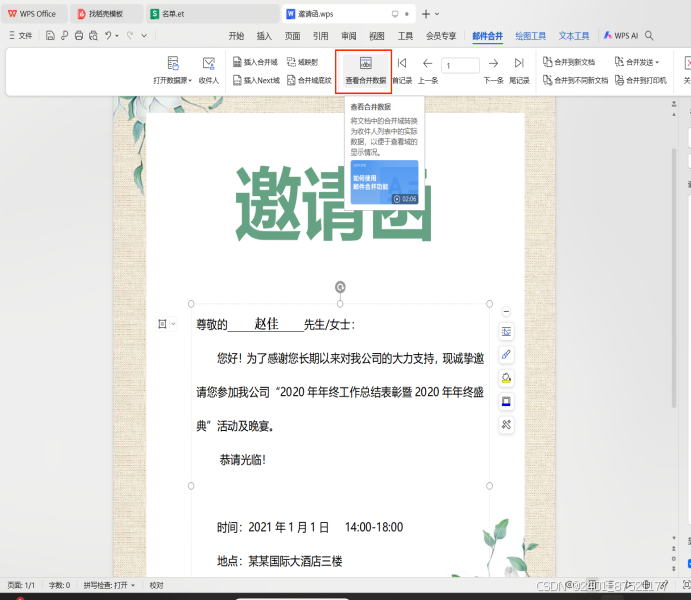
Task: Click the text wrap icon in floating toolbar
Action: click(506, 332)
